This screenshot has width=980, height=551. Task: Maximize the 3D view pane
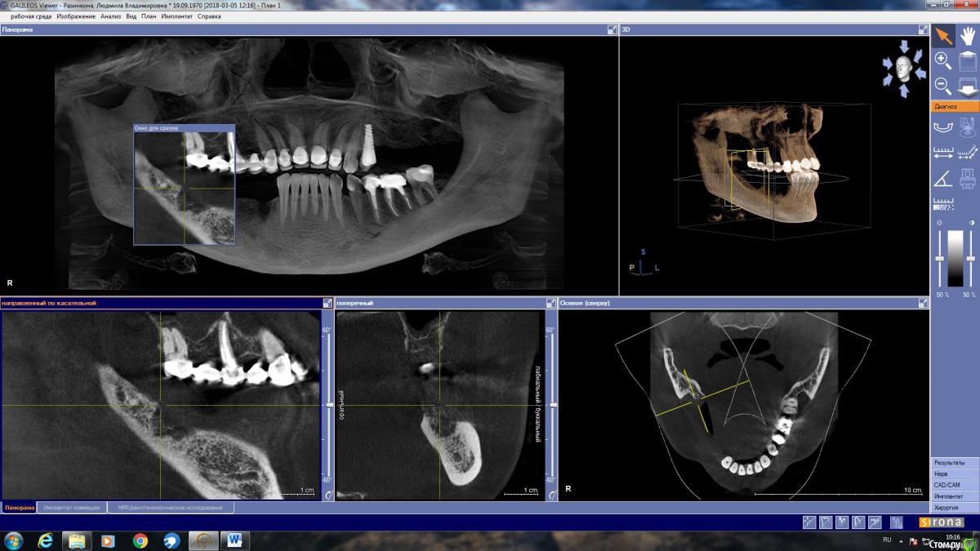923,29
